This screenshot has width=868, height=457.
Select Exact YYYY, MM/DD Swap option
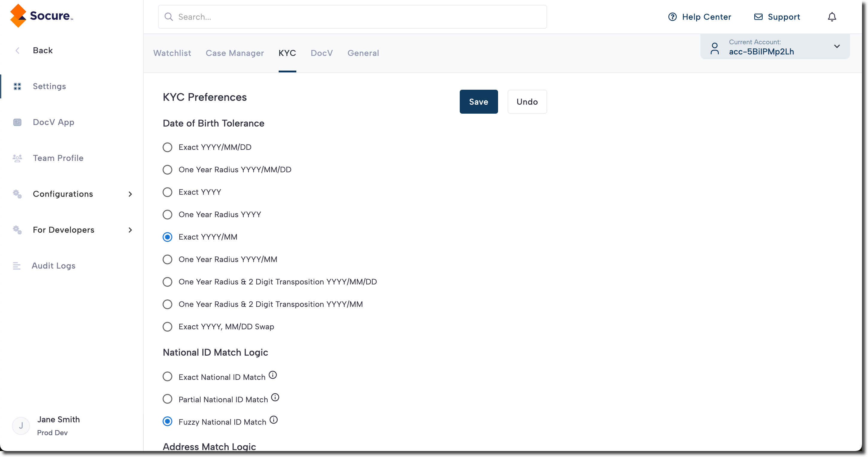pos(168,327)
